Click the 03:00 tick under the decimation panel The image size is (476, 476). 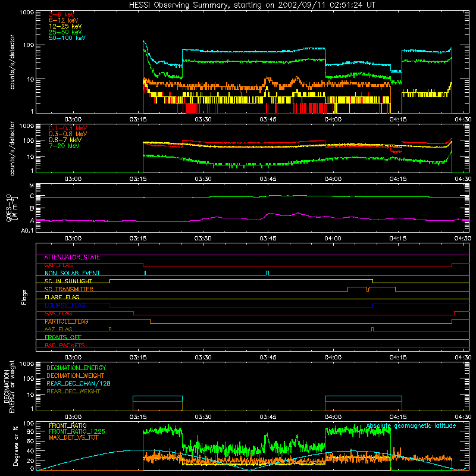click(x=73, y=417)
